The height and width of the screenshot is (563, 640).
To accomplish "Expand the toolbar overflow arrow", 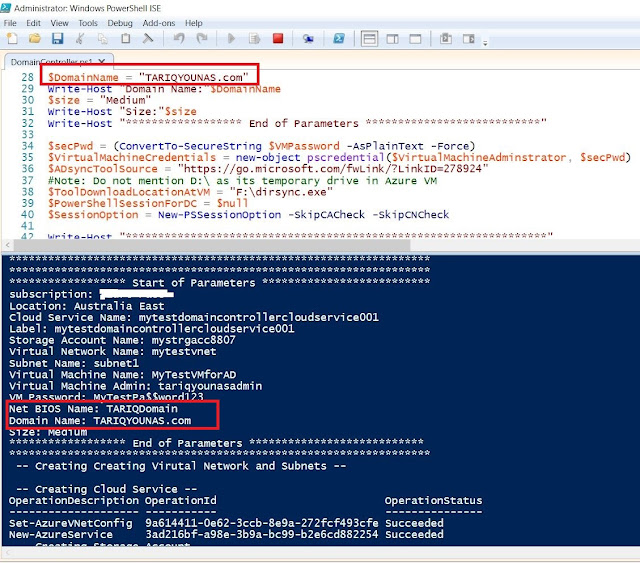I will pyautogui.click(x=485, y=42).
